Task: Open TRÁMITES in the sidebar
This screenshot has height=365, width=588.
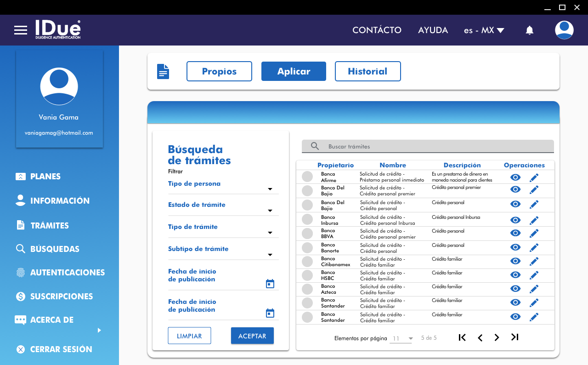Action: point(49,225)
